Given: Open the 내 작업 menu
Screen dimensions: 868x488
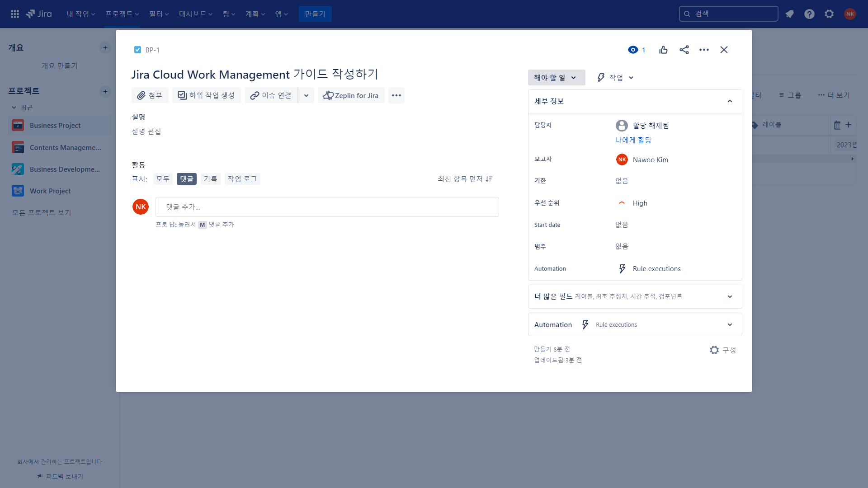Looking at the screenshot, I should click(x=81, y=14).
